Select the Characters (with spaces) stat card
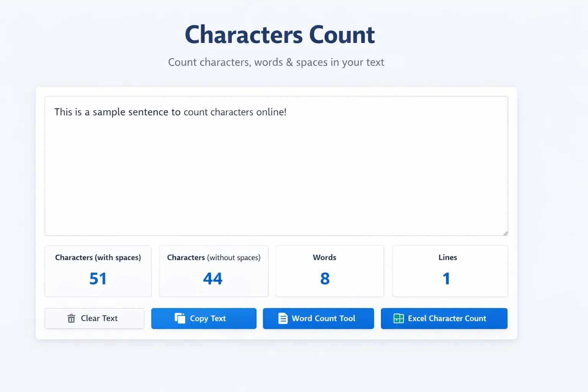The width and height of the screenshot is (588, 392). (98, 271)
